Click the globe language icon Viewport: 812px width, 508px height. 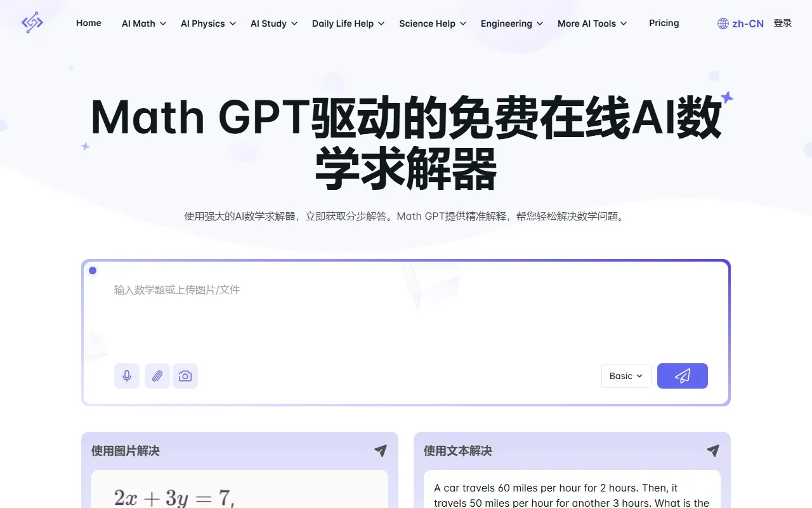tap(723, 23)
